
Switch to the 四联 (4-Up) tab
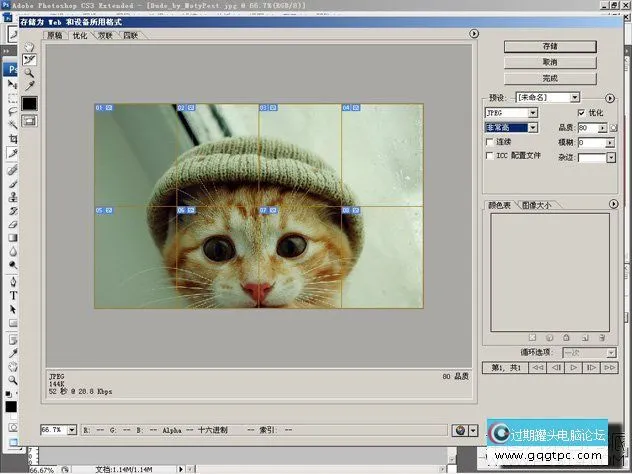[131, 35]
